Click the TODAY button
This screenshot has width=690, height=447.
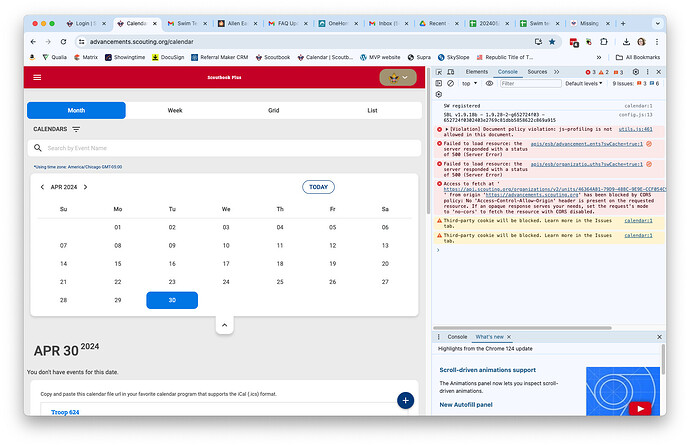[x=318, y=187]
